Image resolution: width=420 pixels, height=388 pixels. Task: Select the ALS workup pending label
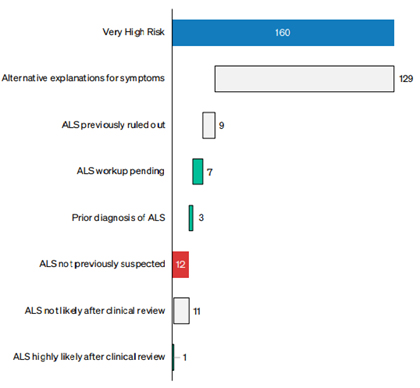click(121, 171)
